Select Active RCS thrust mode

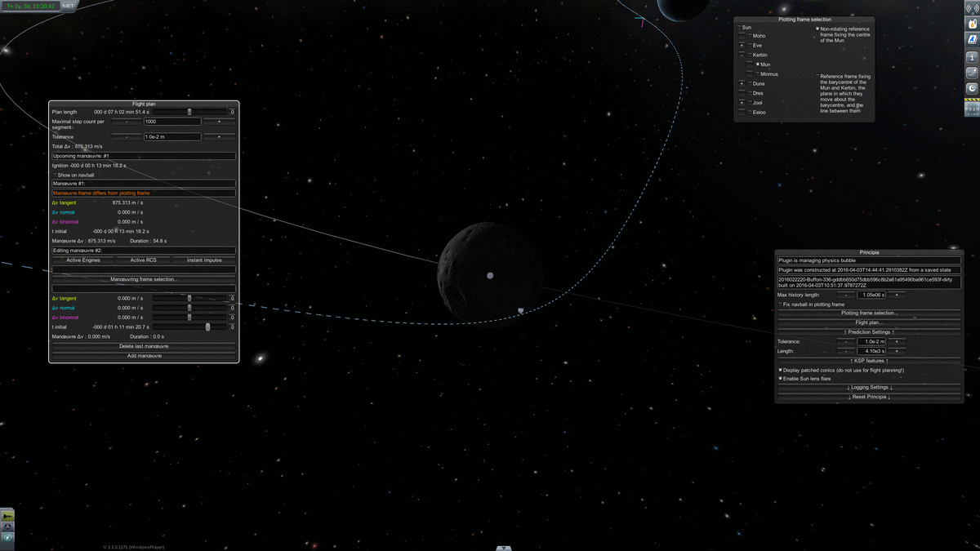point(144,260)
